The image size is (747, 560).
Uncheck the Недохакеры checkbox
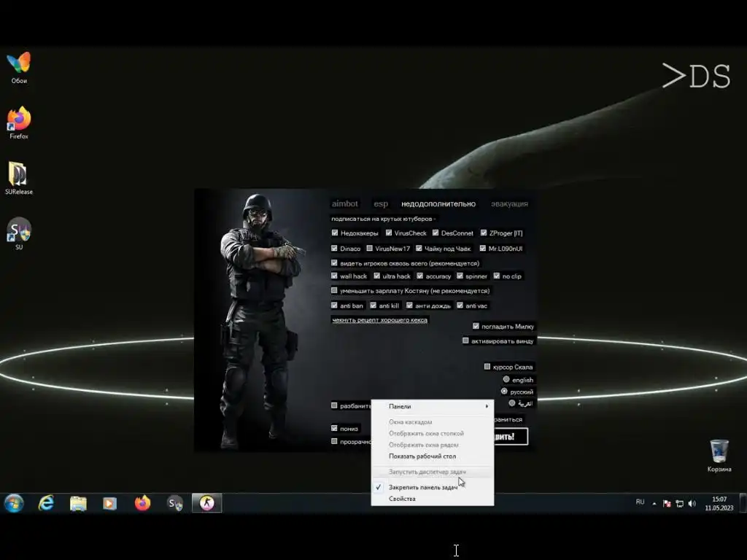(x=334, y=233)
